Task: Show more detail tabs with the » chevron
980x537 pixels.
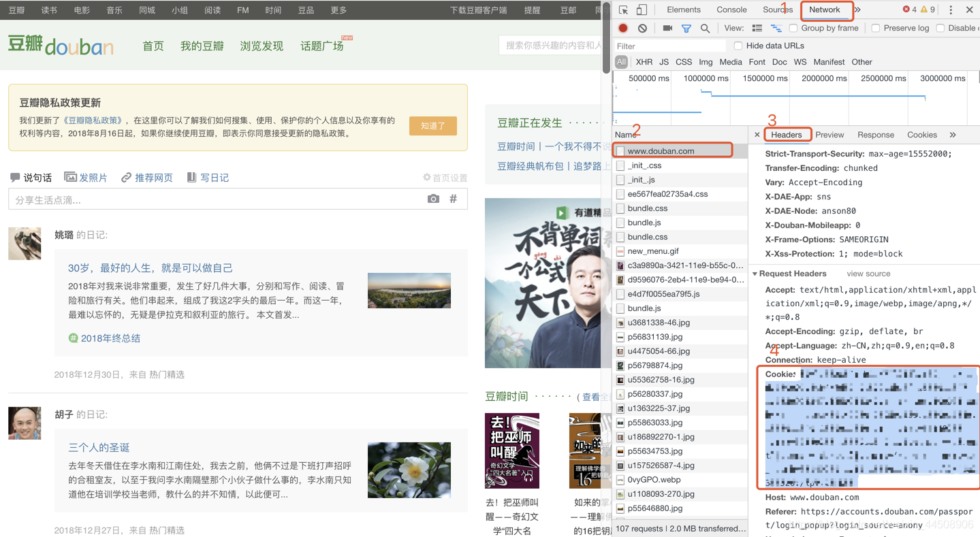Action: pos(953,135)
